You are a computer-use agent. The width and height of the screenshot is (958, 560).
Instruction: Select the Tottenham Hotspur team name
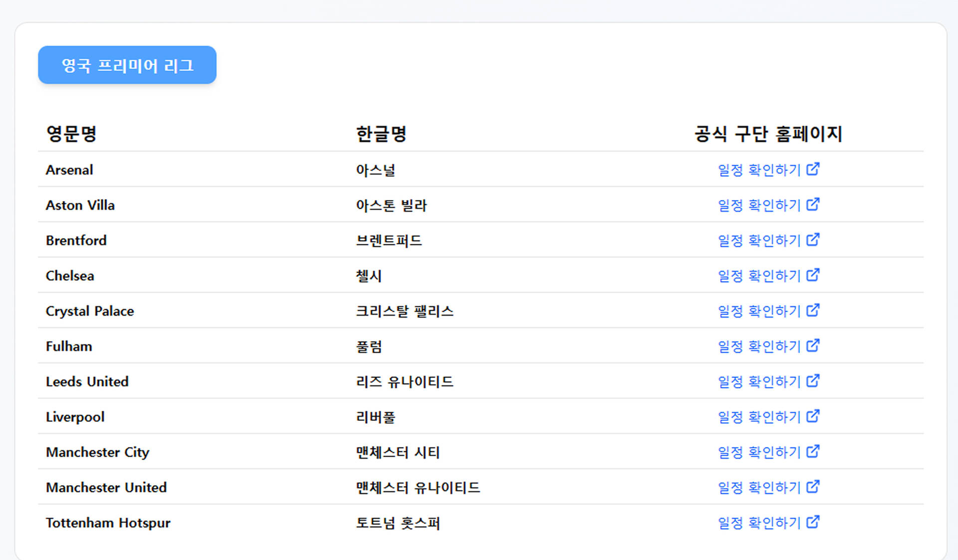click(108, 523)
